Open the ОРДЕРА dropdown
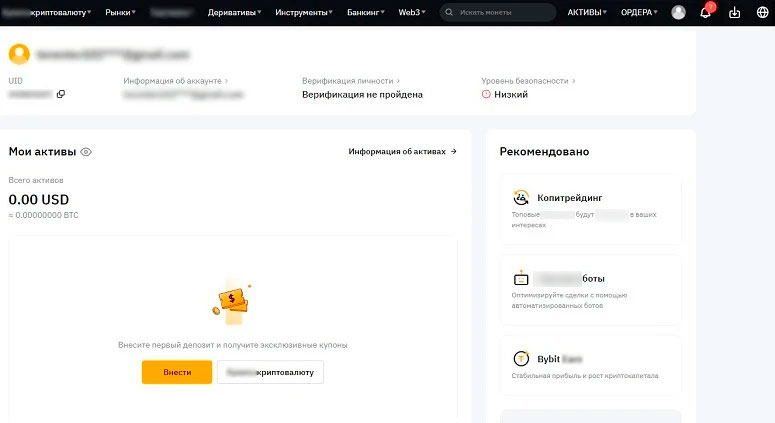775x423 pixels. (639, 13)
